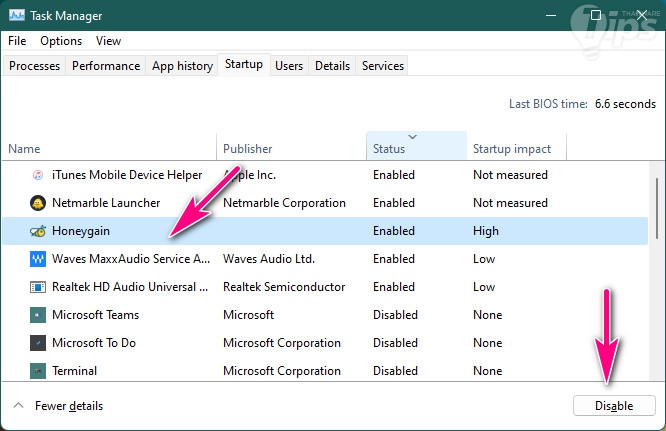Click the Microsoft Teams icon
Screen dimensions: 666x431
coord(38,315)
